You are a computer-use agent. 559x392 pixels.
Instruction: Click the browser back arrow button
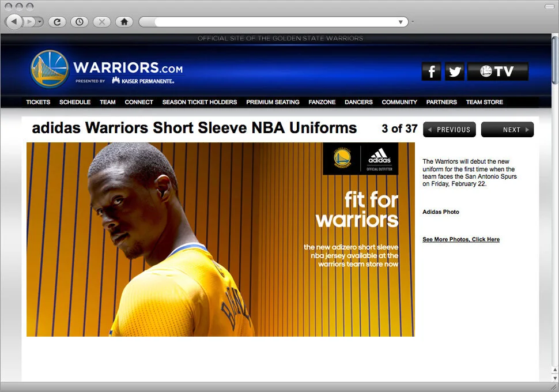point(14,22)
